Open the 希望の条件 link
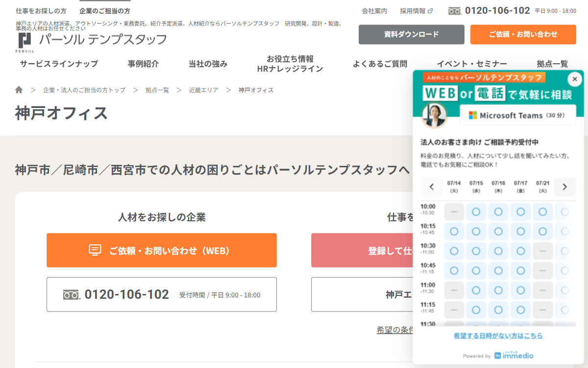588x368 pixels. (395, 330)
